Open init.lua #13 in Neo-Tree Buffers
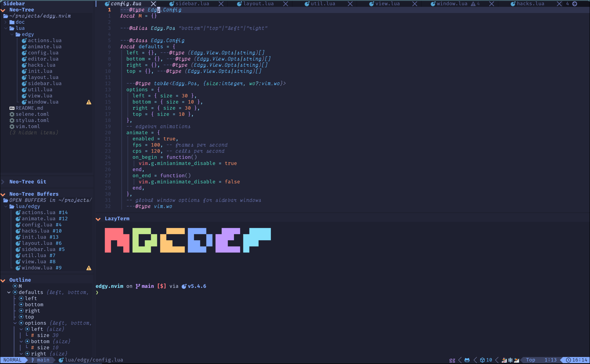 pyautogui.click(x=40, y=237)
